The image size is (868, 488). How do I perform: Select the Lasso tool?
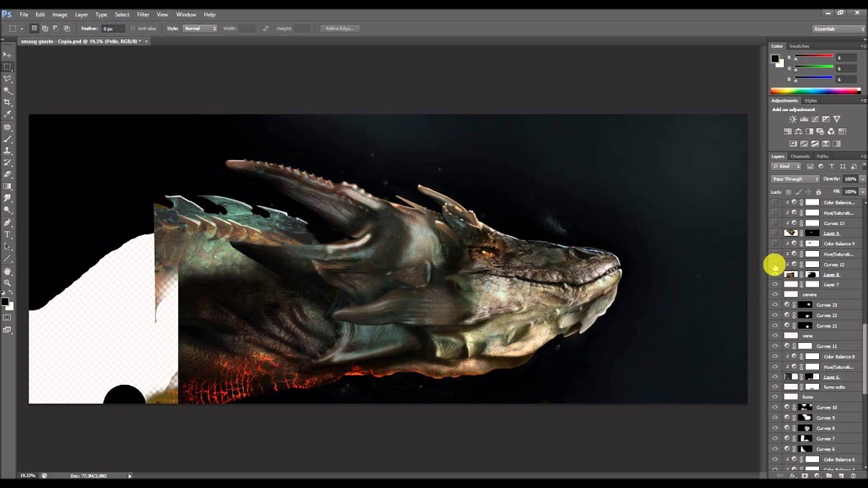pyautogui.click(x=7, y=79)
